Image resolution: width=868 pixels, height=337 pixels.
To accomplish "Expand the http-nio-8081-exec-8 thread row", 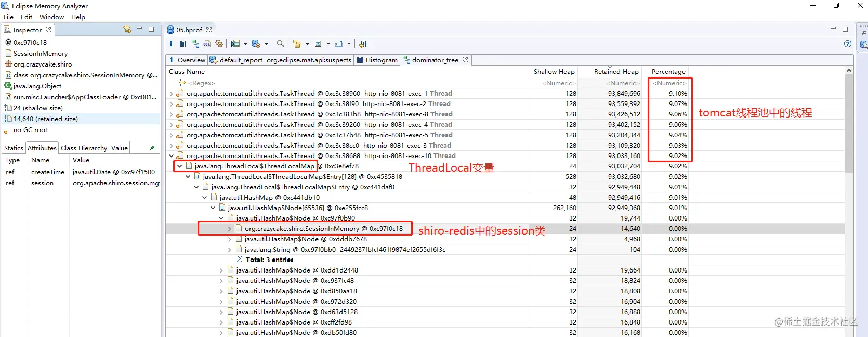I will (172, 114).
